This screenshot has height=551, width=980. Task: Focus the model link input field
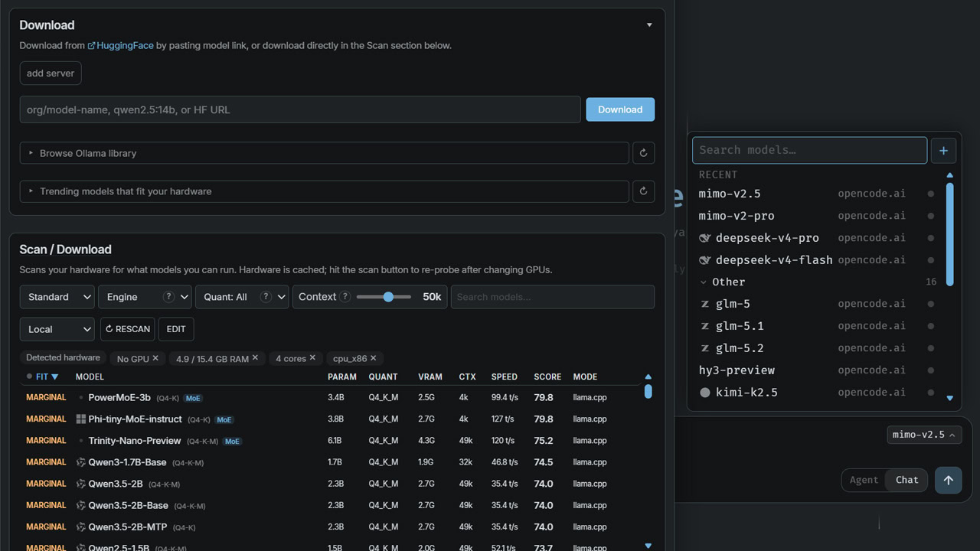tap(300, 109)
